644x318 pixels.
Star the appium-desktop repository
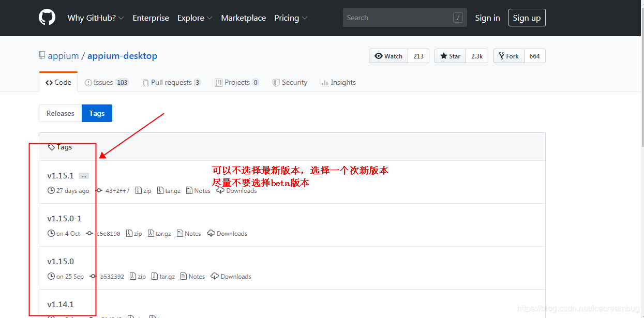[x=450, y=56]
